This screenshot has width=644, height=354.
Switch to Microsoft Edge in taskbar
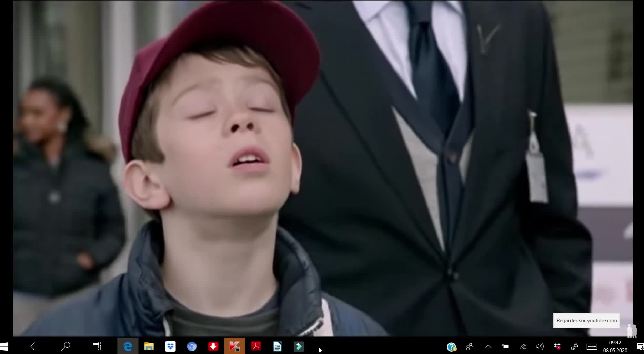tap(128, 346)
